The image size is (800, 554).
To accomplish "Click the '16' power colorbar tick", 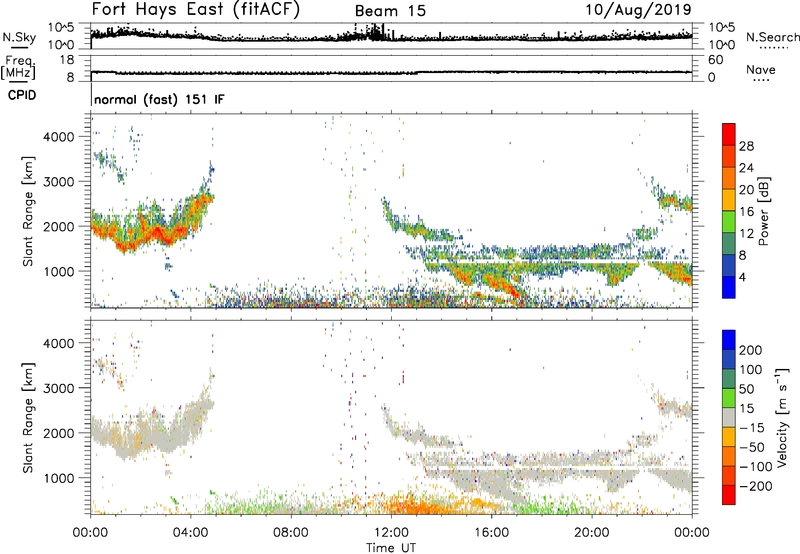I will 746,212.
